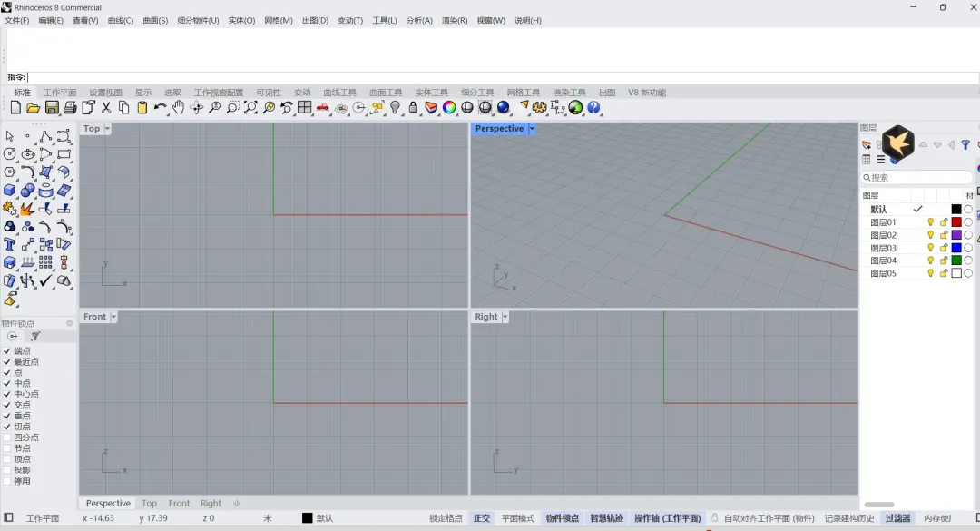The width and height of the screenshot is (980, 531).
Task: Toggle the 交点 osnap checkbox
Action: pos(7,405)
